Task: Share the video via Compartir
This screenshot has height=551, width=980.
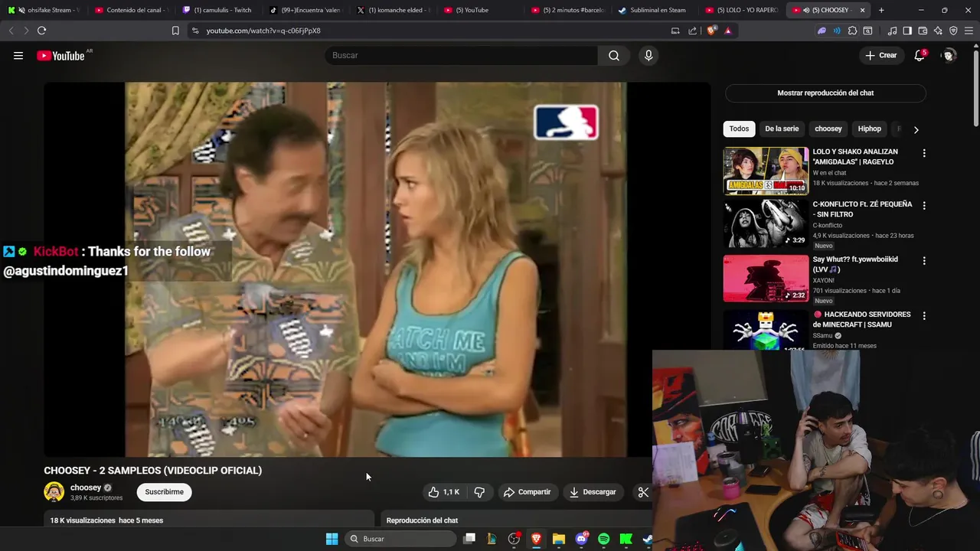Action: (527, 492)
